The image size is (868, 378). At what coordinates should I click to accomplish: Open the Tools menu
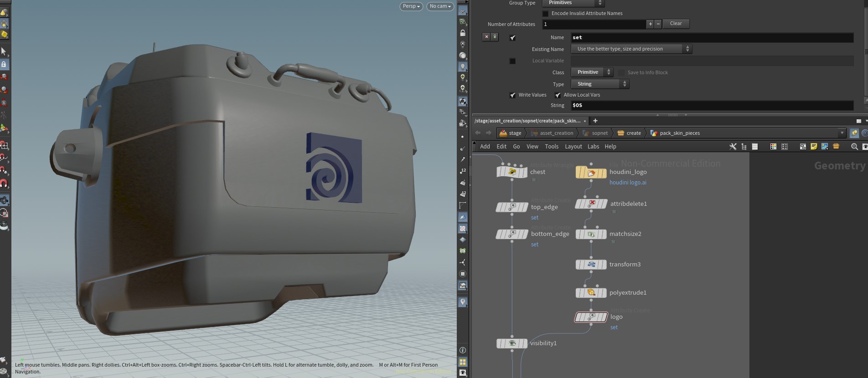552,147
